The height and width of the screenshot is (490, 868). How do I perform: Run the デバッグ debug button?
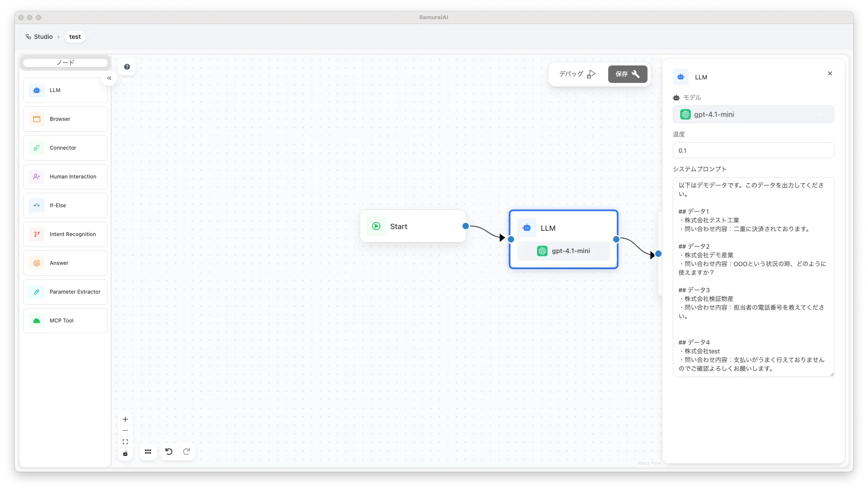click(577, 74)
